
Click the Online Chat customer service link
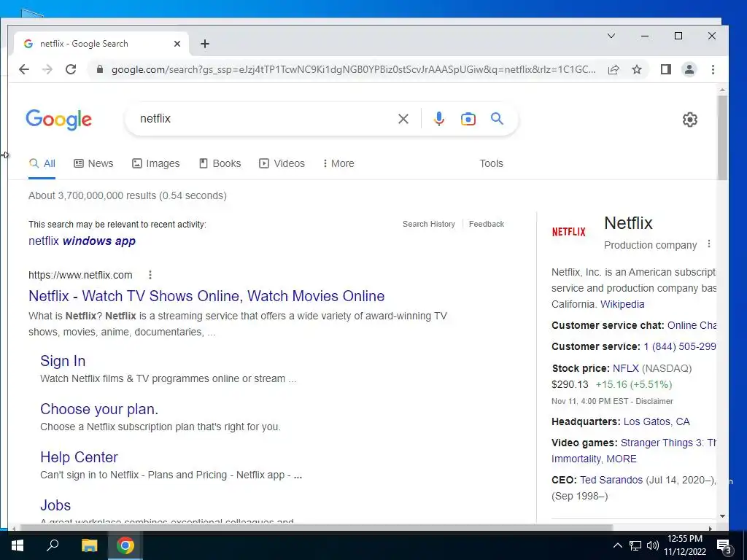[x=692, y=325]
